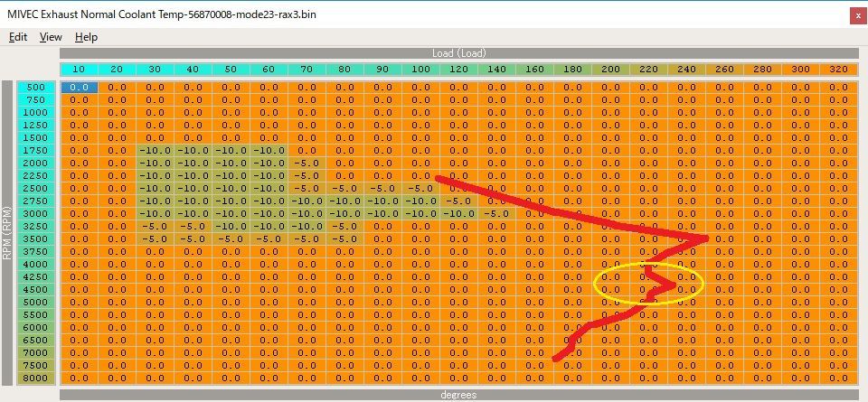868x402 pixels.
Task: Click the -5.0 cell at 3000 RPM, load 140
Action: pyautogui.click(x=496, y=214)
